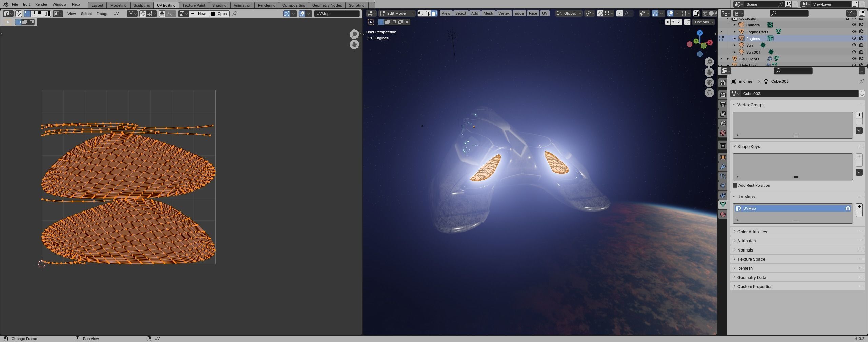The height and width of the screenshot is (342, 868).
Task: Click the UVMap name field in UV editor
Action: (x=337, y=14)
